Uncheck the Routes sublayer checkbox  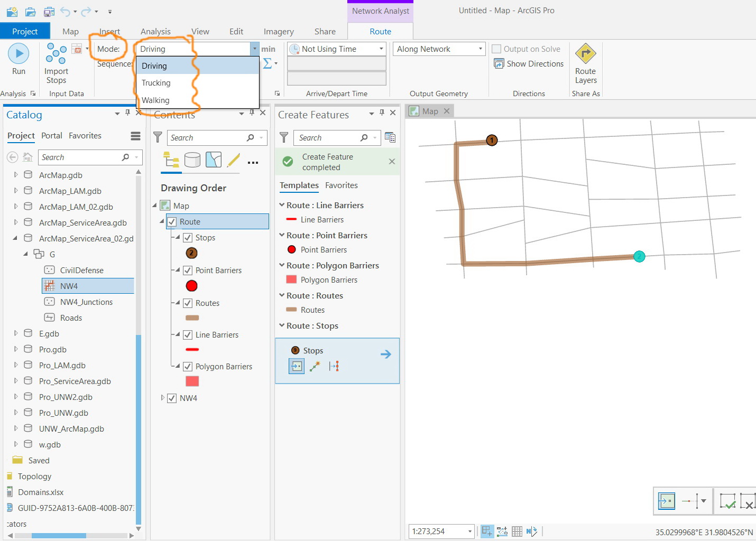[x=188, y=303]
